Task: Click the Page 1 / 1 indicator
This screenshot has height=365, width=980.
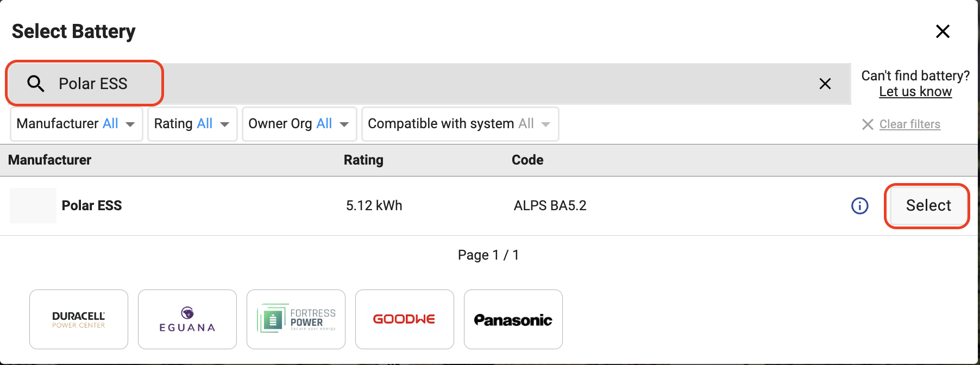Action: pos(488,255)
